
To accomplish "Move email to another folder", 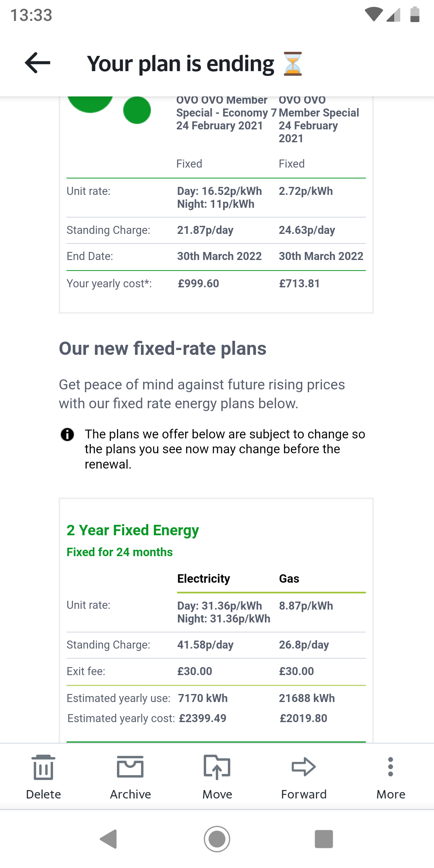I will click(x=217, y=776).
